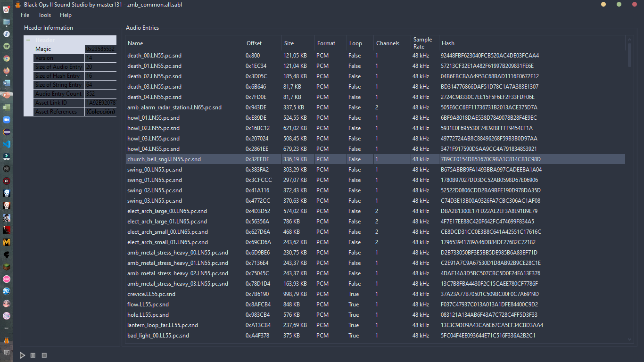
Task: Sort entries by Hash column header
Action: (x=532, y=43)
